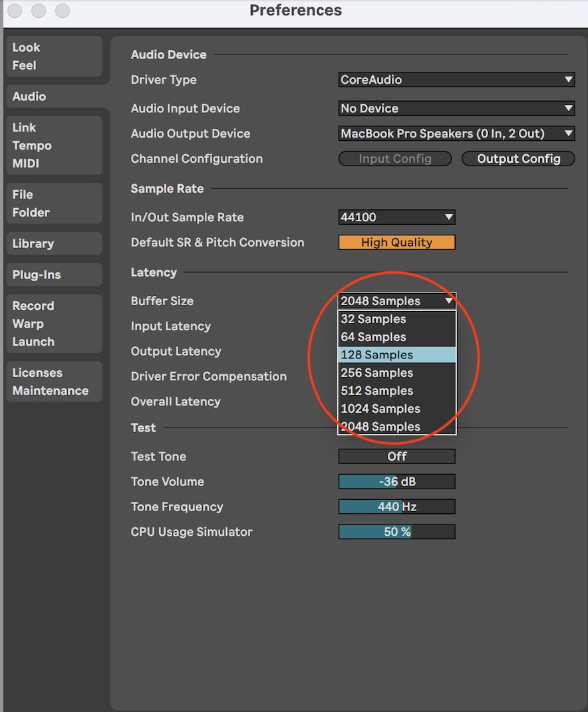This screenshot has height=712, width=588.
Task: Click the Buffer Size dropdown arrow
Action: click(x=448, y=300)
